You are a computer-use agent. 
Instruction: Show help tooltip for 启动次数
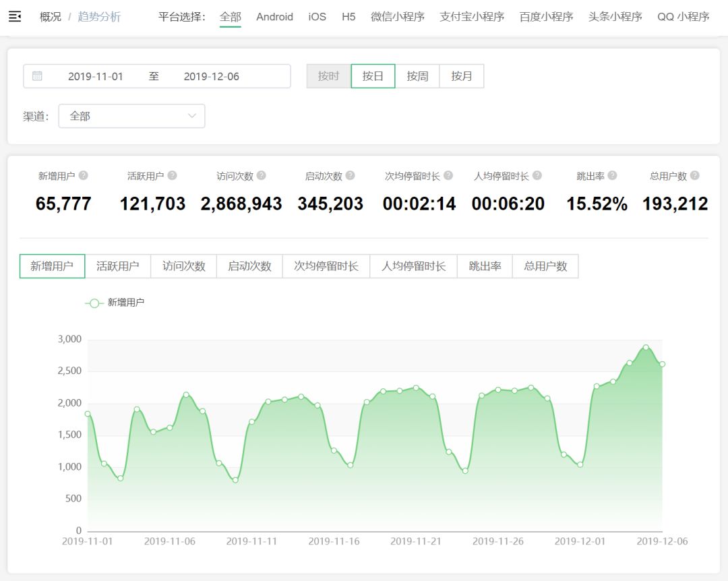pyautogui.click(x=351, y=175)
